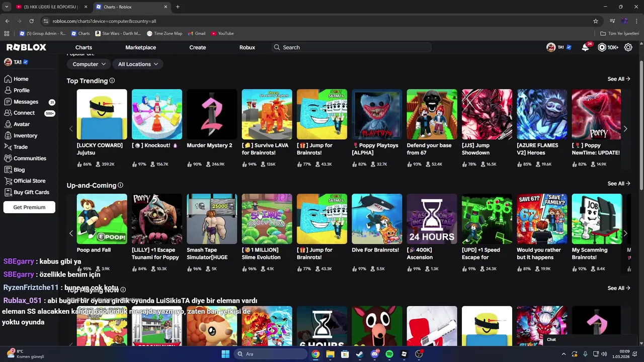
Task: Click See All for Top Trending
Action: [x=619, y=79]
